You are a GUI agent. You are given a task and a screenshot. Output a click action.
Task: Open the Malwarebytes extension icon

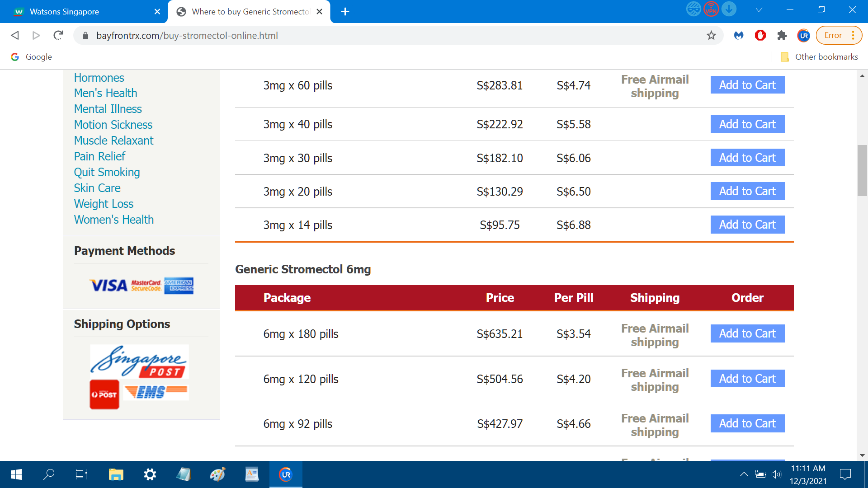click(x=739, y=35)
